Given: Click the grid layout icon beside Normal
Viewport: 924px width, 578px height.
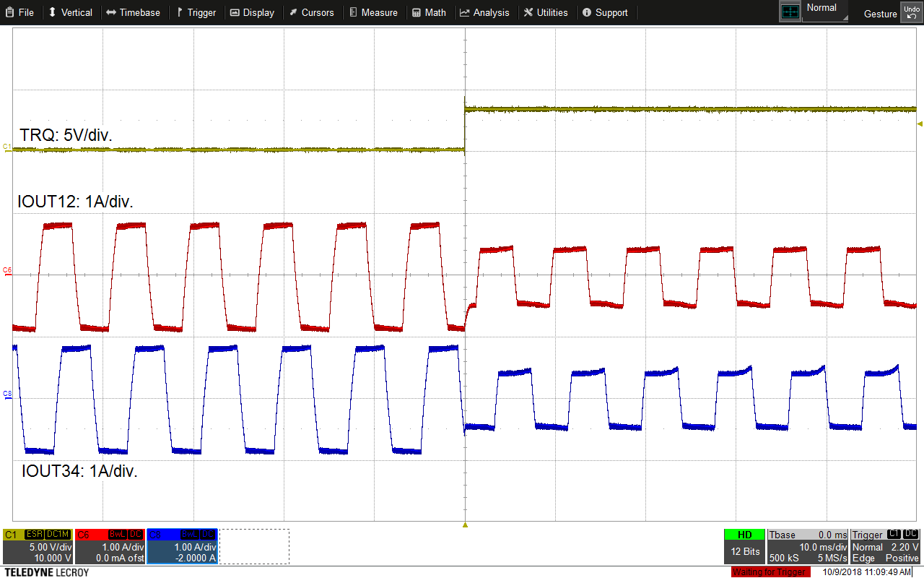Looking at the screenshot, I should pos(790,10).
